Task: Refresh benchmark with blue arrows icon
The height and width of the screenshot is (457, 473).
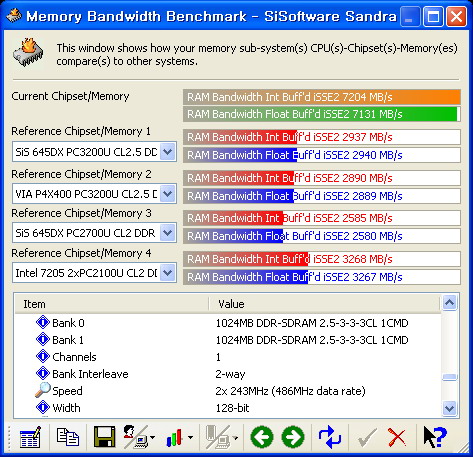Action: (x=330, y=437)
